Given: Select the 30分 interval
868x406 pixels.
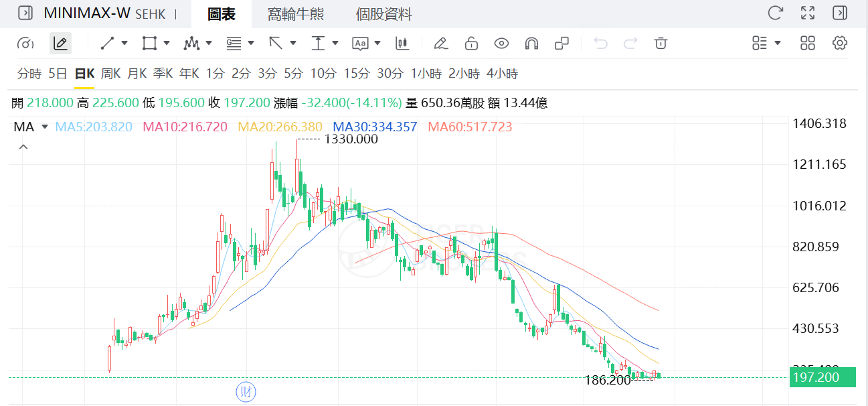Looking at the screenshot, I should (390, 74).
